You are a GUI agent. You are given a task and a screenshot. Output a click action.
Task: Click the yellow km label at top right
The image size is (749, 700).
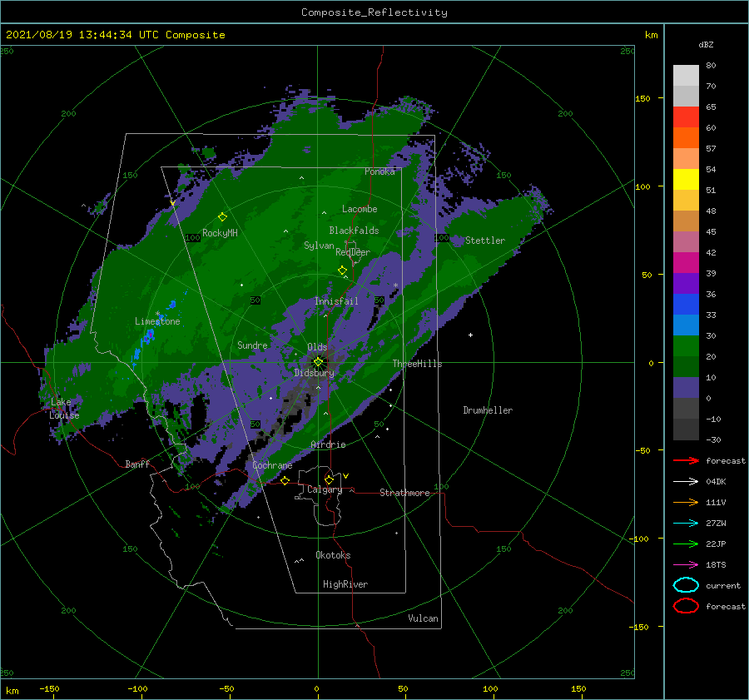click(651, 35)
